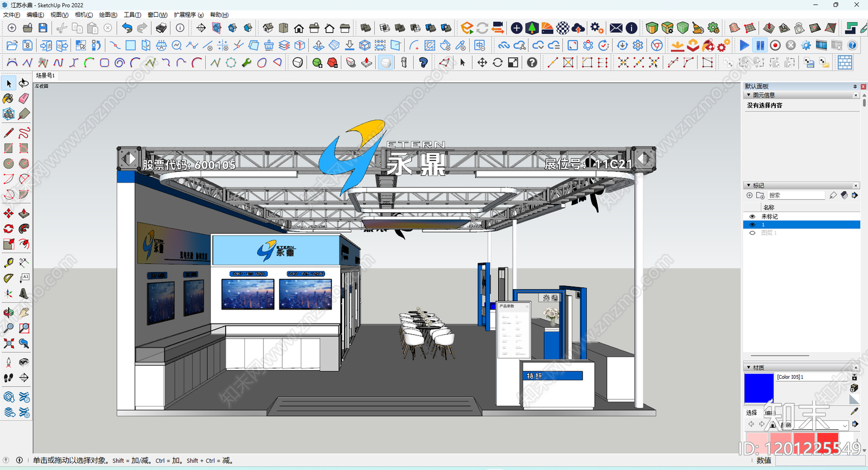868x470 pixels.
Task: Select the Component maker tool in left toolbar
Action: pos(9,114)
